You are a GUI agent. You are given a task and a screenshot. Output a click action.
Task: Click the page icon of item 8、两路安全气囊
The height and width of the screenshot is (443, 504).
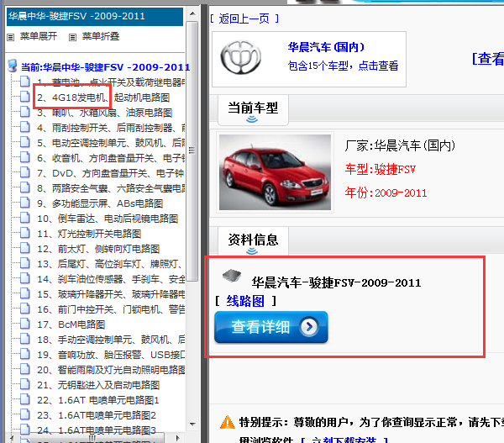click(25, 187)
